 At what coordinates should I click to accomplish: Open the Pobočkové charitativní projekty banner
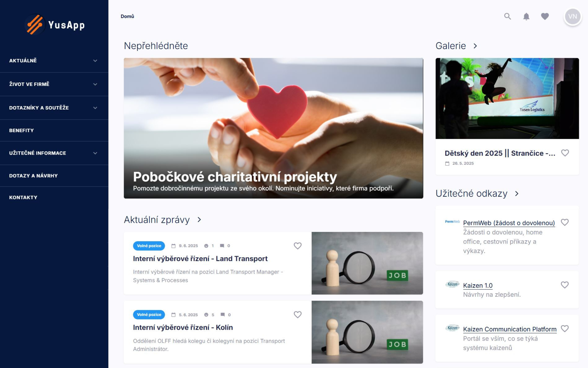(273, 128)
